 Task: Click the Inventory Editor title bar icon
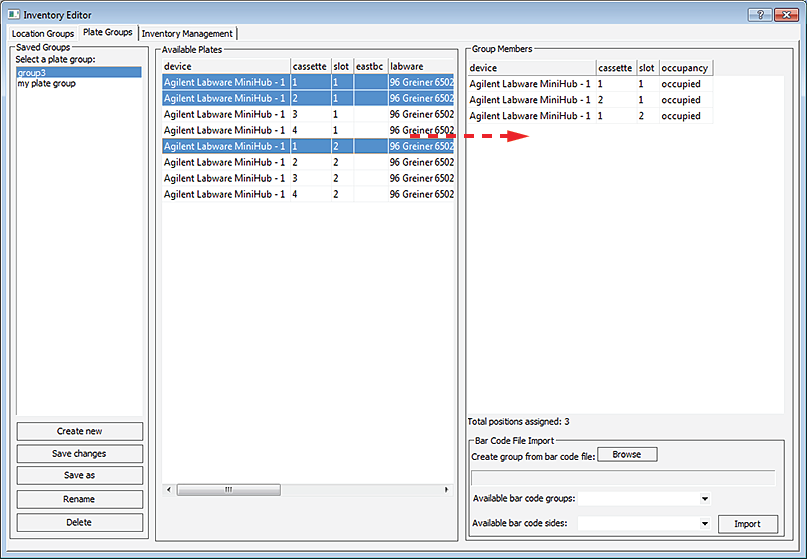click(x=13, y=15)
